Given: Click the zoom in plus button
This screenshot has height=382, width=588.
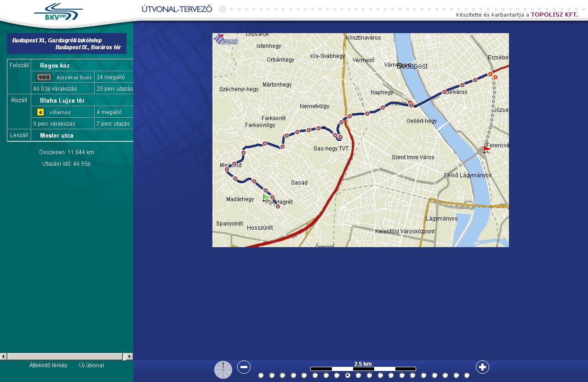Looking at the screenshot, I should (482, 367).
